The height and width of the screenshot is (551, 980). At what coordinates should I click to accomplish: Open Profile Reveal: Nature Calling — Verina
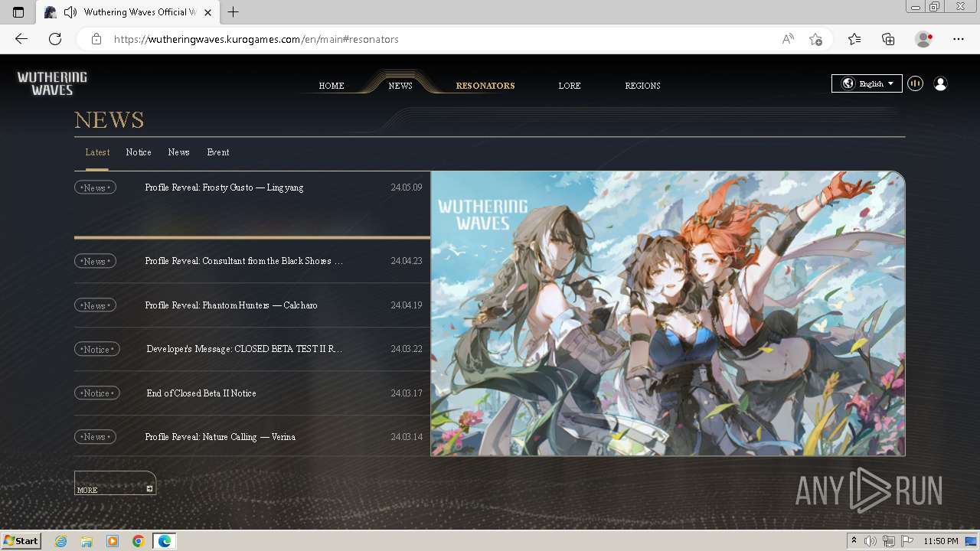coord(220,437)
